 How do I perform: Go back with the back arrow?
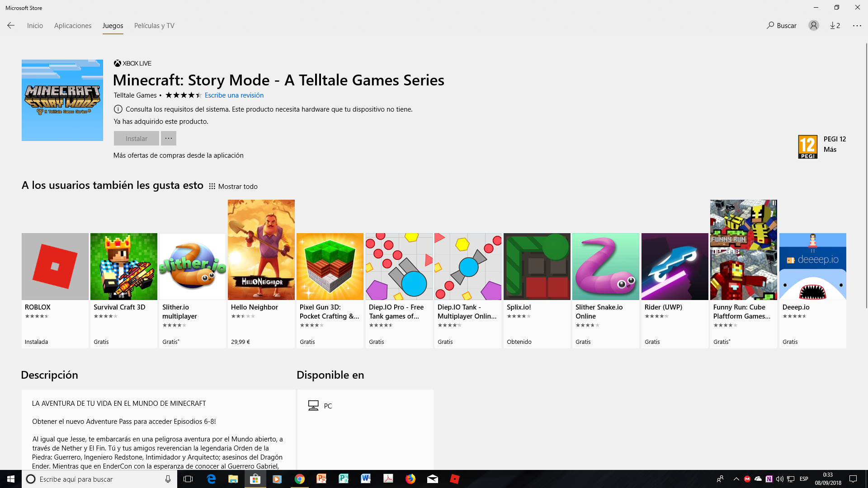tap(11, 26)
